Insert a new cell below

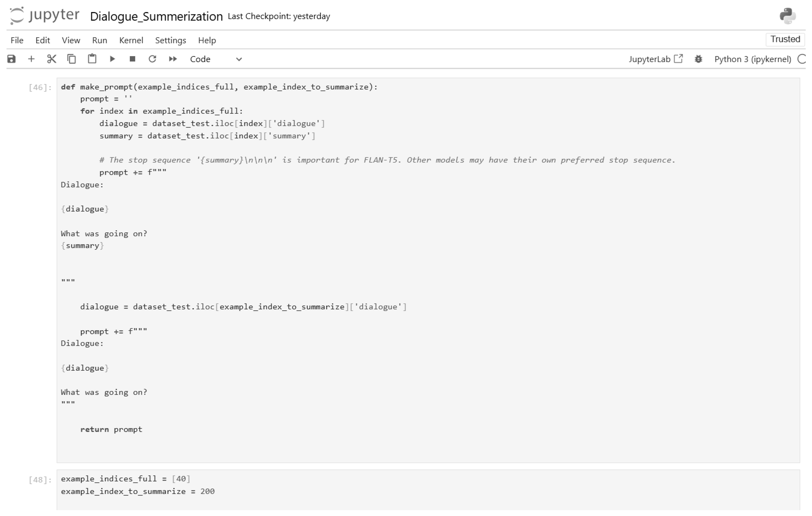coord(31,59)
